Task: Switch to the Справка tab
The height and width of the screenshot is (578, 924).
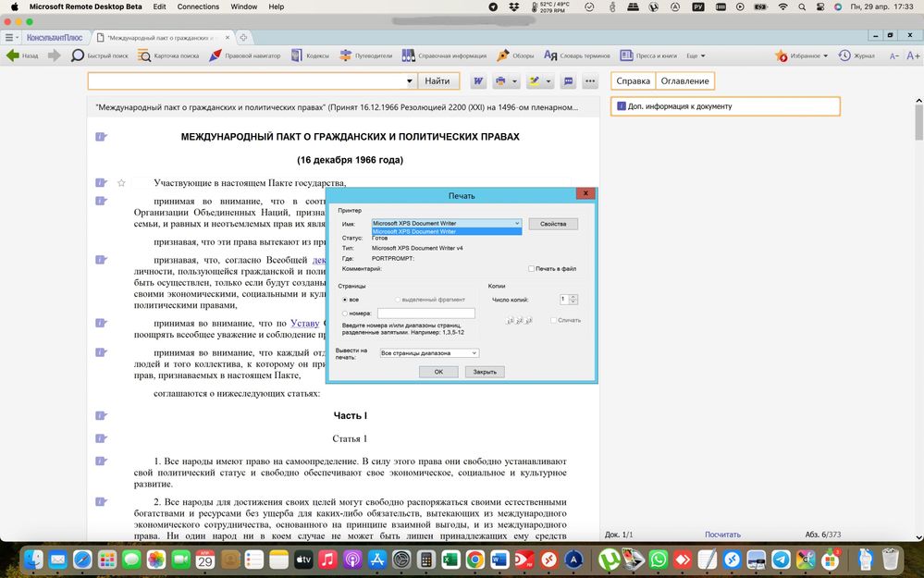Action: point(633,81)
